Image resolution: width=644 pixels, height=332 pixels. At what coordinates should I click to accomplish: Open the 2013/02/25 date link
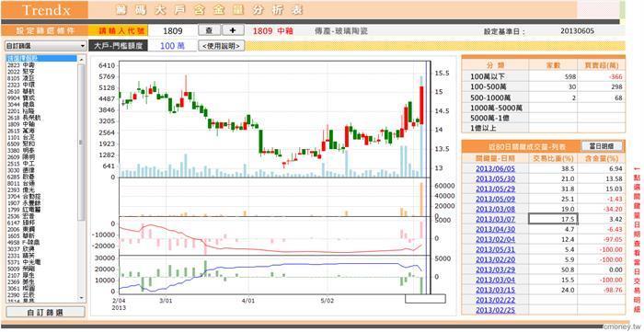pyautogui.click(x=495, y=310)
